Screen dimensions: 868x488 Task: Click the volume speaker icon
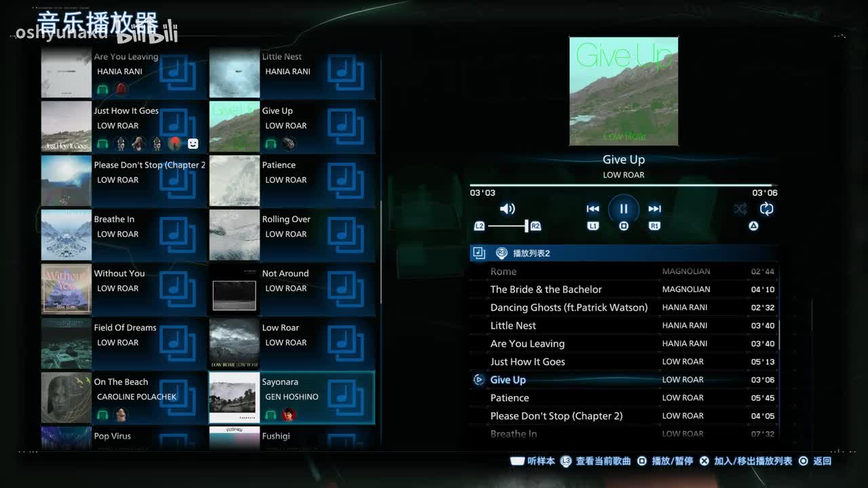pos(507,209)
